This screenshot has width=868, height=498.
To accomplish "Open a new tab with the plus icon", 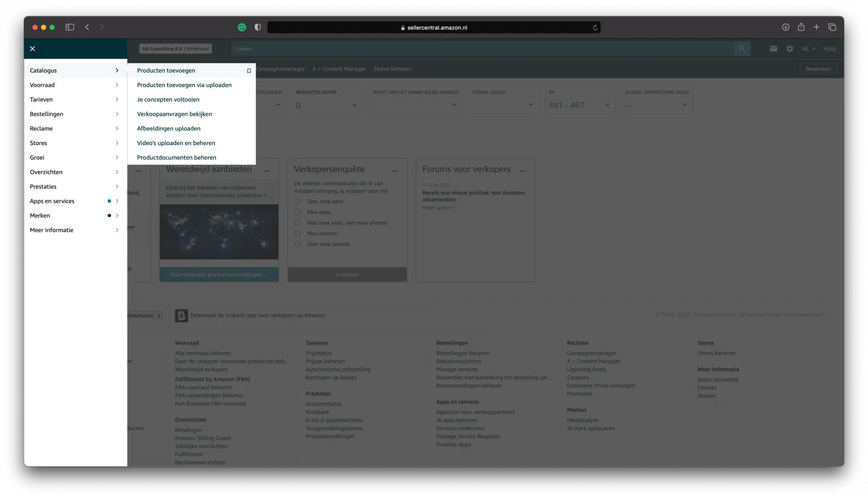I will [816, 27].
